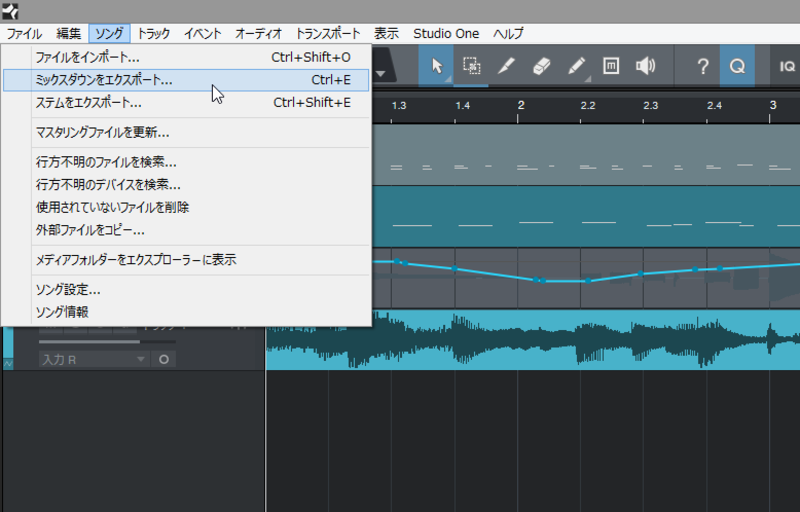Toggle the IQ input quantize button
The height and width of the screenshot is (512, 800).
(787, 66)
